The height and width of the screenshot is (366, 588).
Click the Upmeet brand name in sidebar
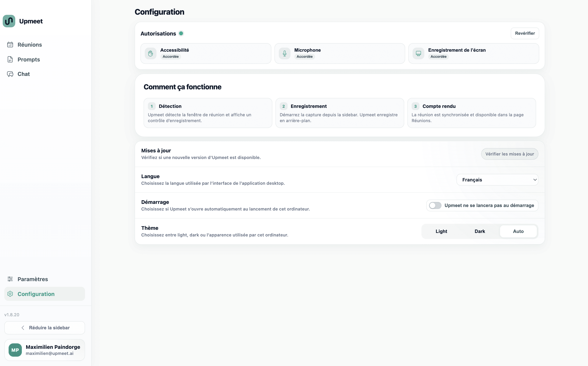(x=31, y=21)
